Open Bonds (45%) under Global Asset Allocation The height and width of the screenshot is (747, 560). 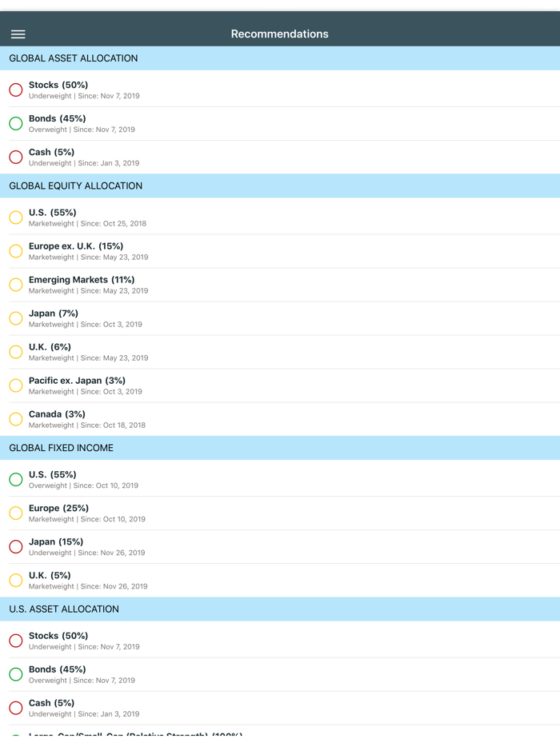(x=280, y=123)
